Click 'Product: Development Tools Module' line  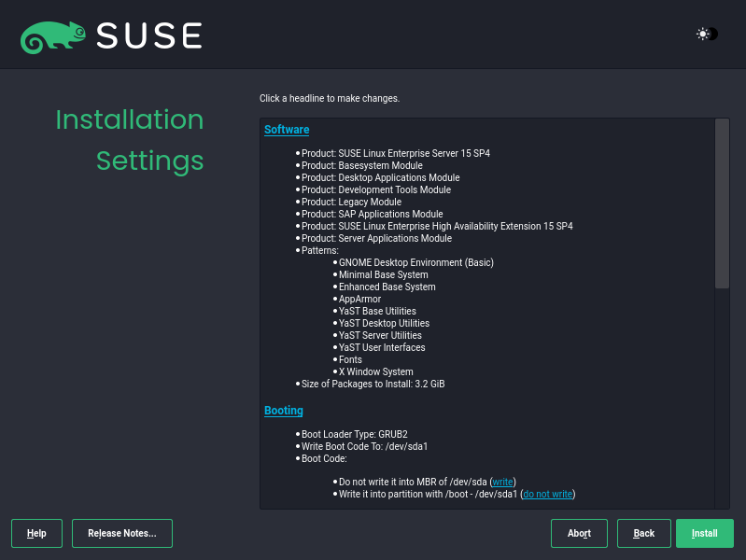click(376, 189)
